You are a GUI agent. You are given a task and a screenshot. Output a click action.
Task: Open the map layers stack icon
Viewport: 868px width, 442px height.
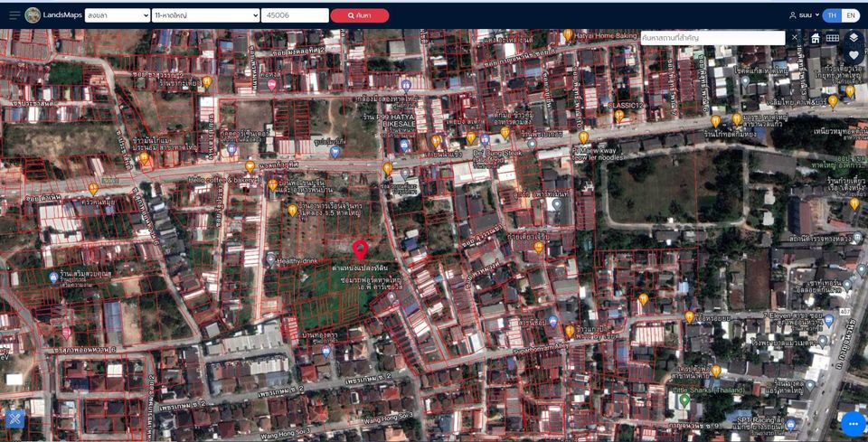tap(854, 38)
